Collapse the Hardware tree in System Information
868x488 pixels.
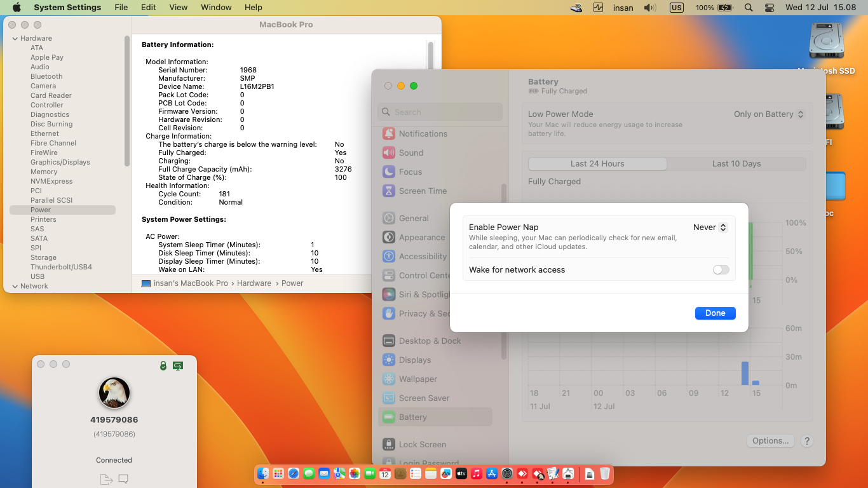click(x=15, y=39)
